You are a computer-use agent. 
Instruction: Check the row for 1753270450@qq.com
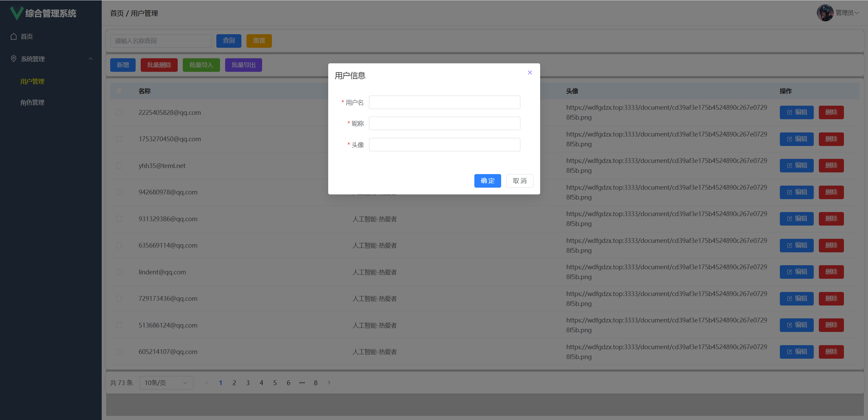[x=119, y=139]
